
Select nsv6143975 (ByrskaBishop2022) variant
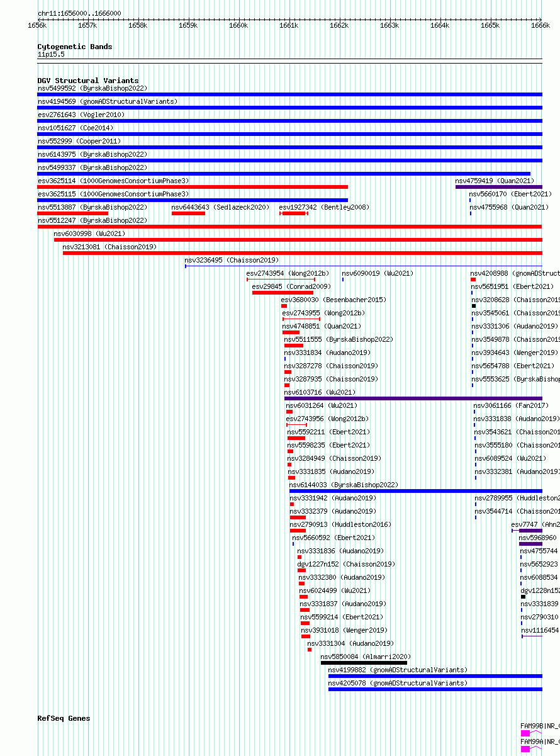92,155
